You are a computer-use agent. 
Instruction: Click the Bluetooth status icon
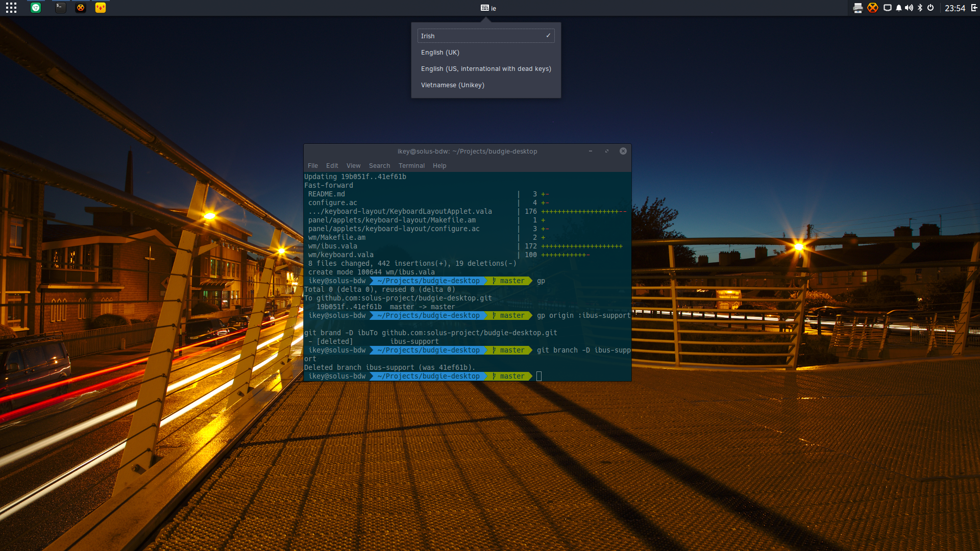tap(920, 8)
